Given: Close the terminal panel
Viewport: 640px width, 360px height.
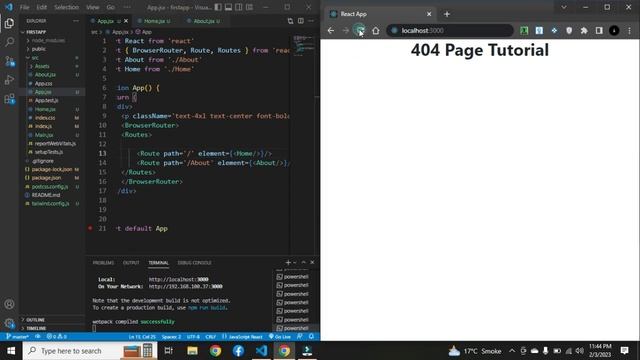Looking at the screenshot, I should 312,262.
